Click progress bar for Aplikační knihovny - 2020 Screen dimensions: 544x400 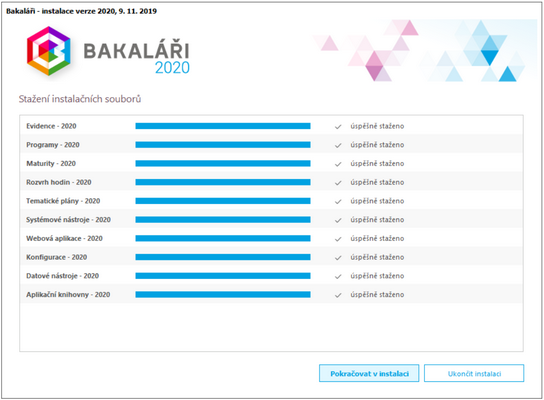point(223,295)
